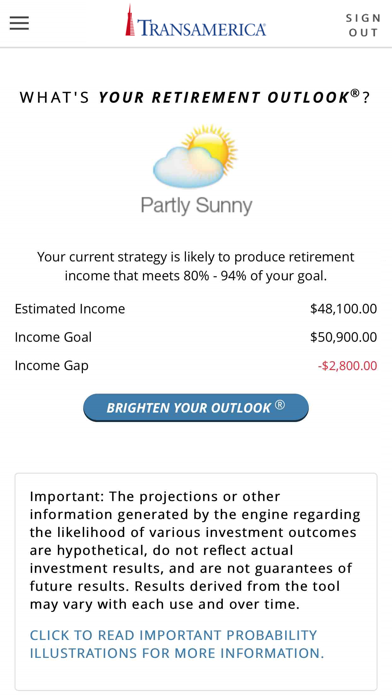
Task: Click the Income Gap label
Action: tap(51, 366)
